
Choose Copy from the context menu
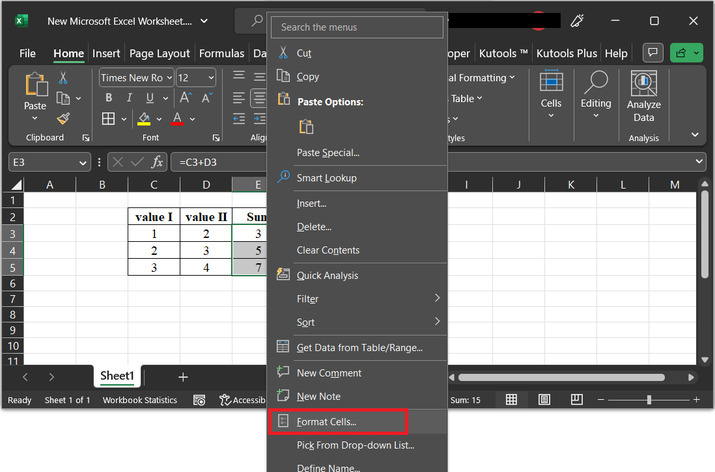357,77
